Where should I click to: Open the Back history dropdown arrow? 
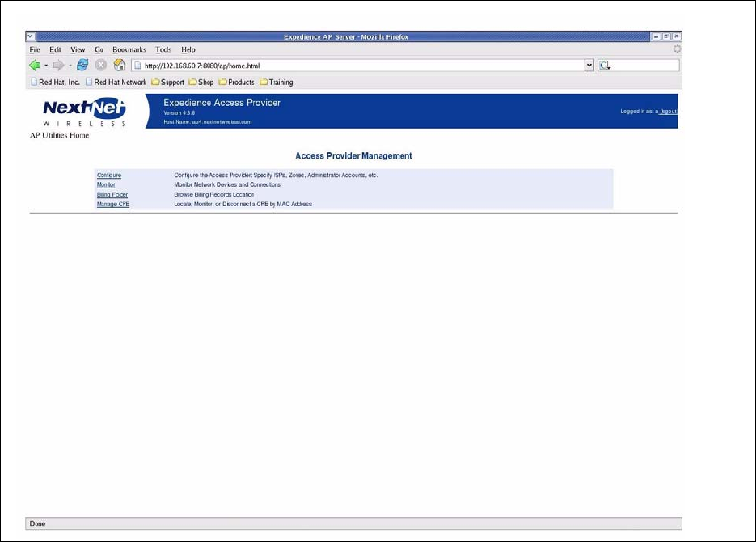(x=46, y=66)
